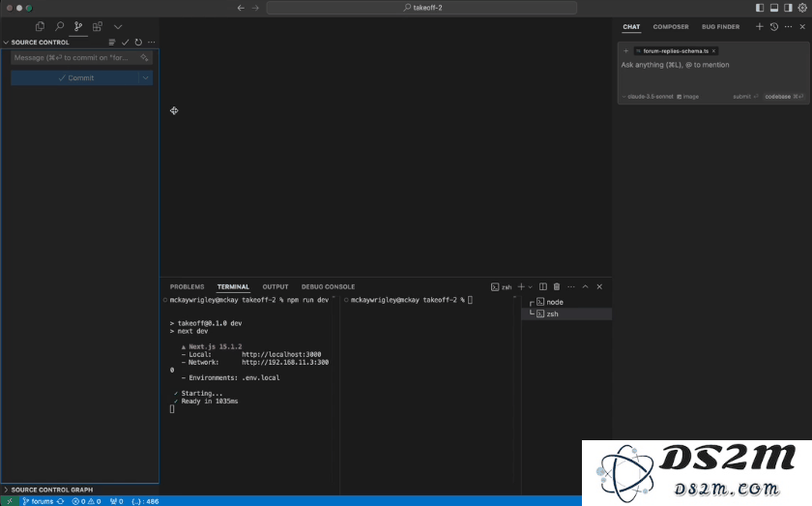Switch to the CHAT tab
The height and width of the screenshot is (506, 812).
(x=631, y=27)
